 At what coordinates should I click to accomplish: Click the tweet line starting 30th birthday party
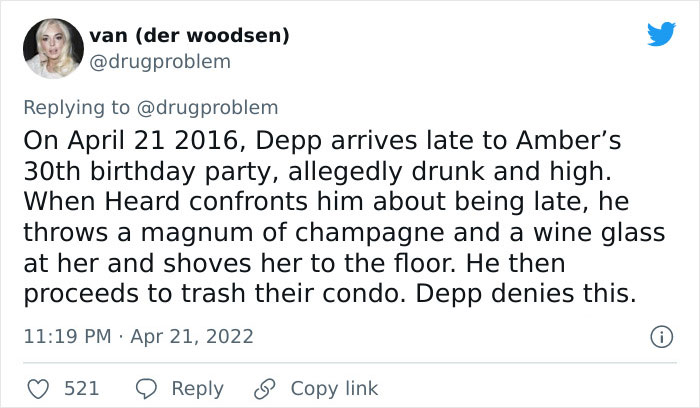tap(317, 171)
